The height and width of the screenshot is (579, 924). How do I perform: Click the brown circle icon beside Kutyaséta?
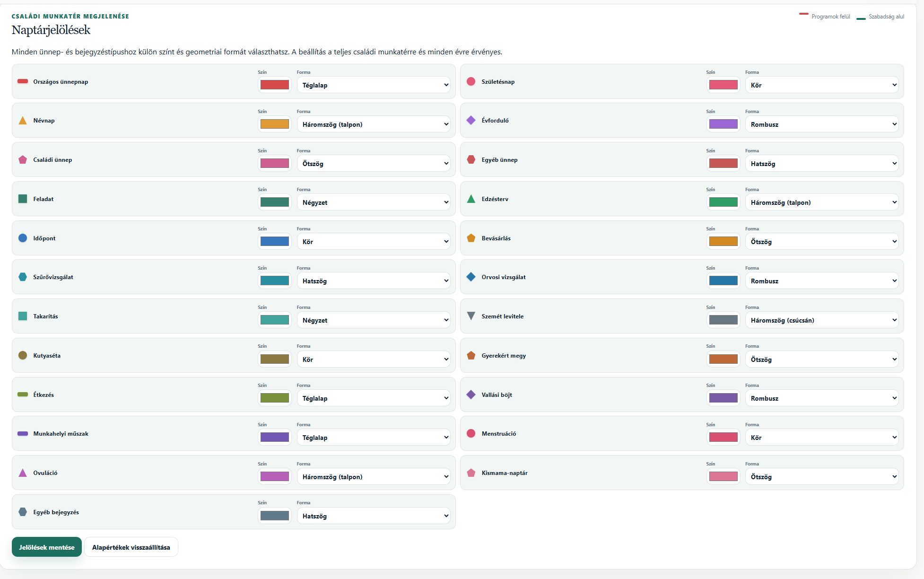(x=22, y=355)
